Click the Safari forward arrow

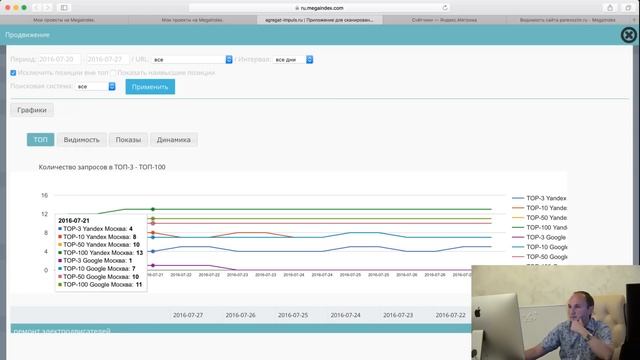point(47,8)
